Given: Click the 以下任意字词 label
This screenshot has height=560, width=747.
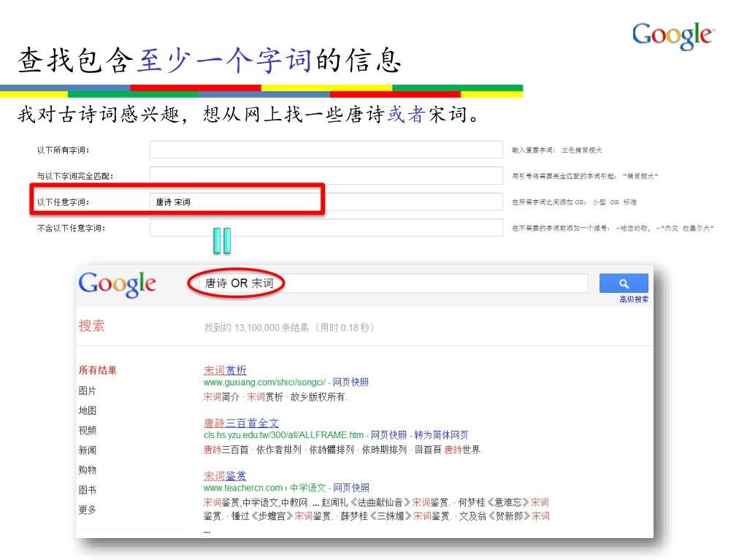Looking at the screenshot, I should (x=63, y=202).
